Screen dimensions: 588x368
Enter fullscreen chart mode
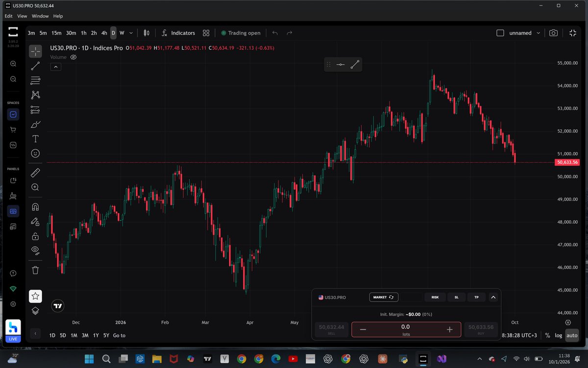[573, 33]
